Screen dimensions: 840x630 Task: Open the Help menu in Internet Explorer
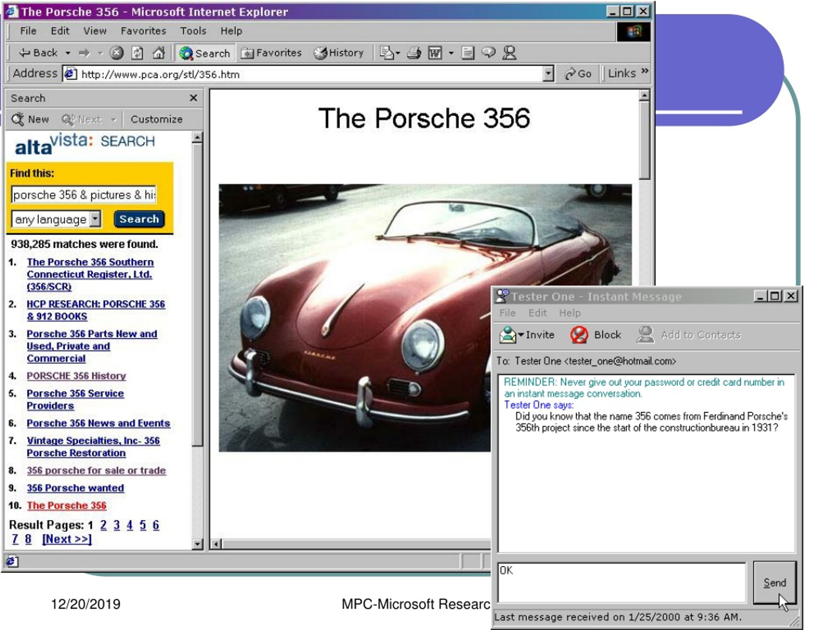[231, 31]
